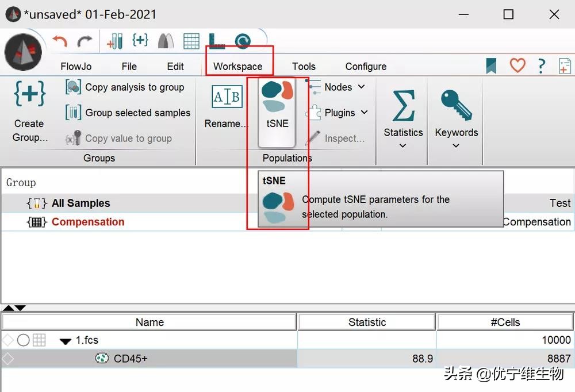Click the Statistics sigma icon

pos(404,106)
